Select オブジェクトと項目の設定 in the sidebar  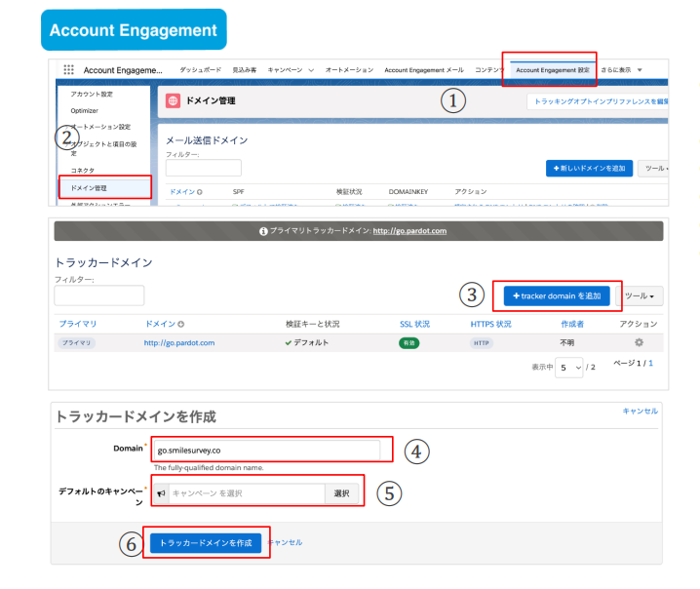tap(103, 148)
